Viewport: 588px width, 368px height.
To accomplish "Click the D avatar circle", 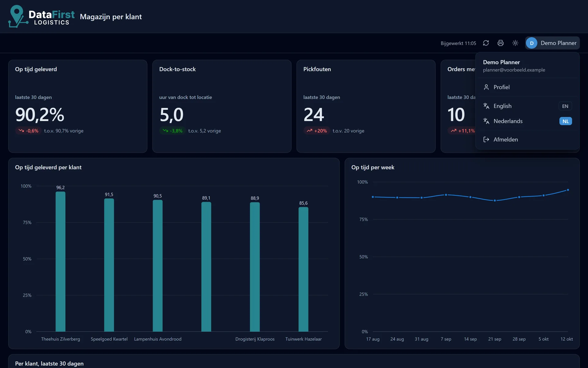I will click(532, 43).
